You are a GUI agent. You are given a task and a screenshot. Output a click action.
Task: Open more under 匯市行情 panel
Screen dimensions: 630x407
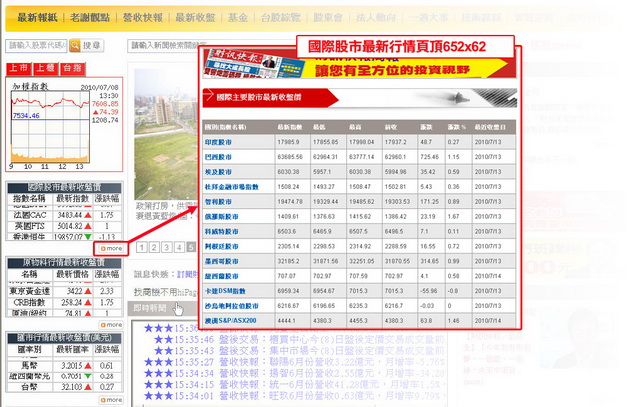pyautogui.click(x=111, y=400)
